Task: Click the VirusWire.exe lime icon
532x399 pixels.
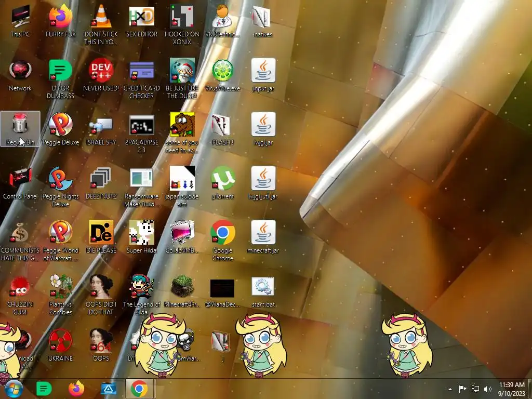Action: (222, 75)
